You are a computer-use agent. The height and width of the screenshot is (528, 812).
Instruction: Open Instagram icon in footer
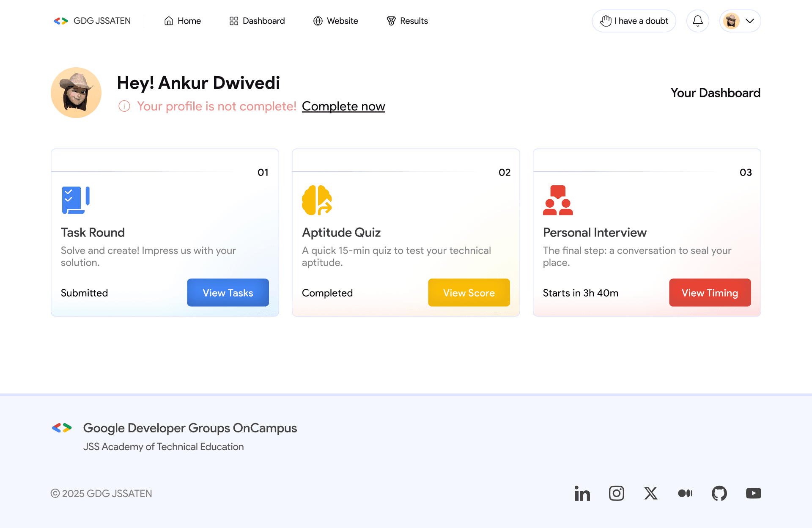pos(616,493)
